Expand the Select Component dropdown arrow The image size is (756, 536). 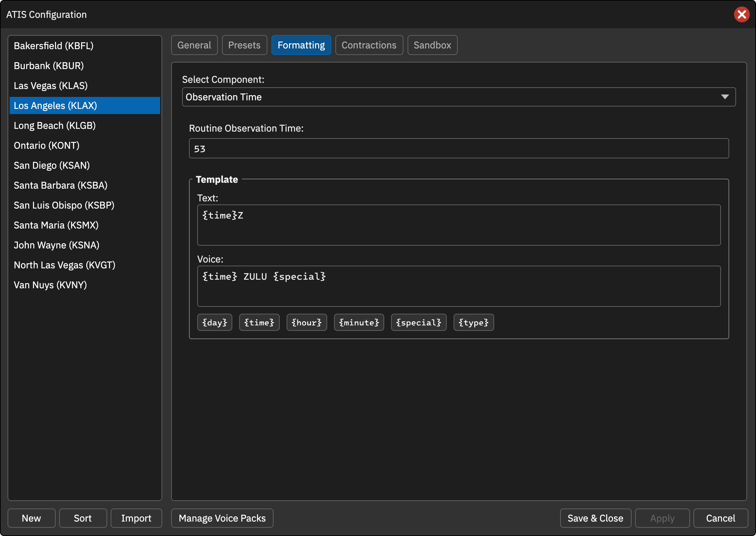(725, 97)
